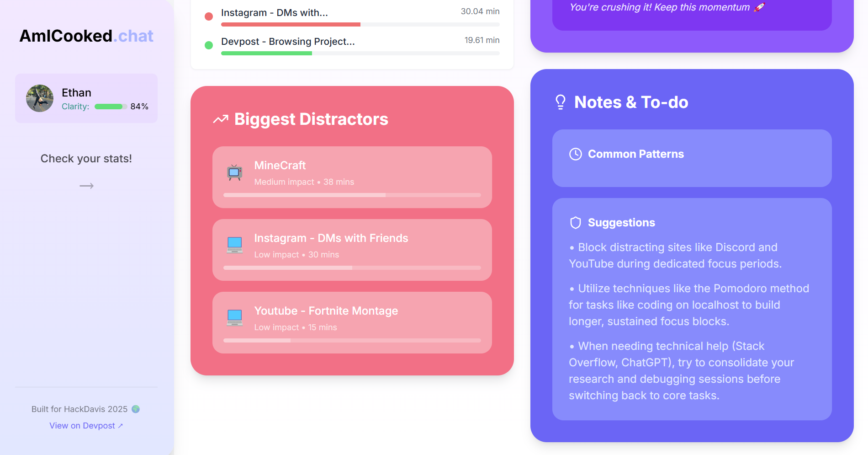Click the trending arrow icon beside Biggest Distractors
The image size is (868, 455).
(x=221, y=119)
